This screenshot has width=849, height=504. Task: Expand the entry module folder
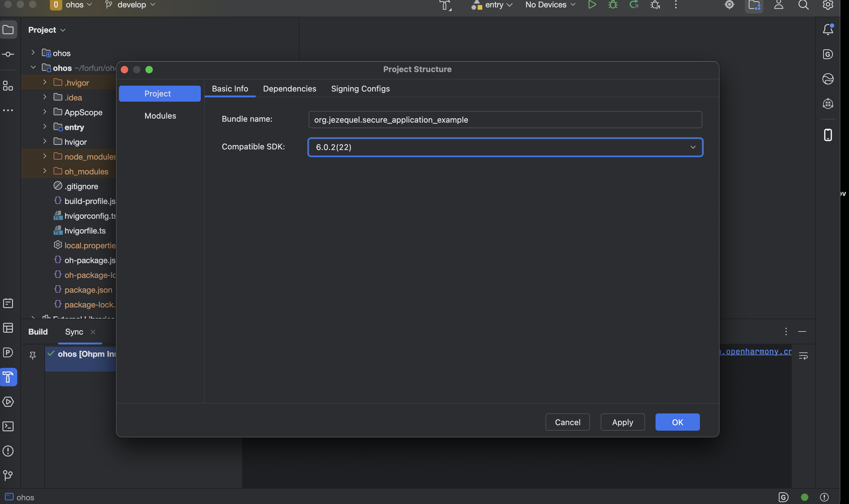(44, 127)
